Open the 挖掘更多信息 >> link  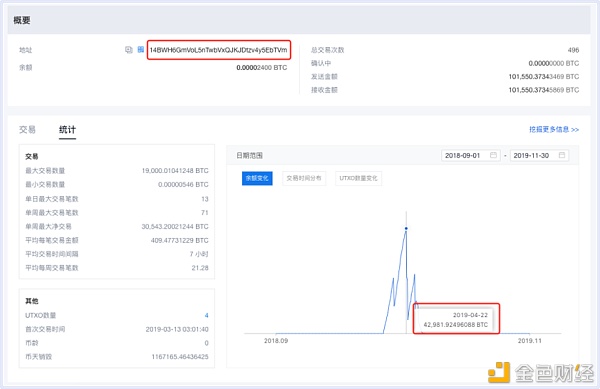coord(554,130)
